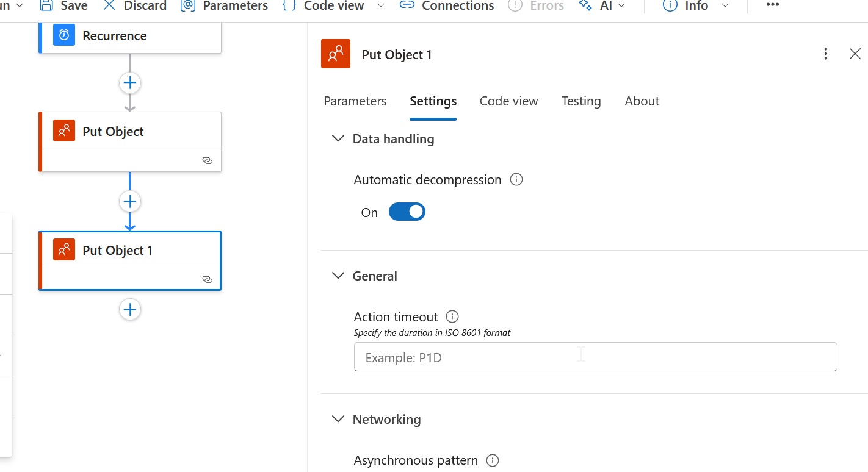Click the Action timeout input field
Image resolution: width=868 pixels, height=472 pixels.
coord(595,357)
